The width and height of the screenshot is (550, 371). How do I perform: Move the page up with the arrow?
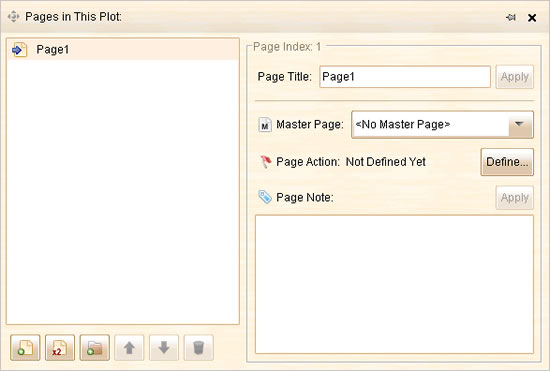(129, 348)
